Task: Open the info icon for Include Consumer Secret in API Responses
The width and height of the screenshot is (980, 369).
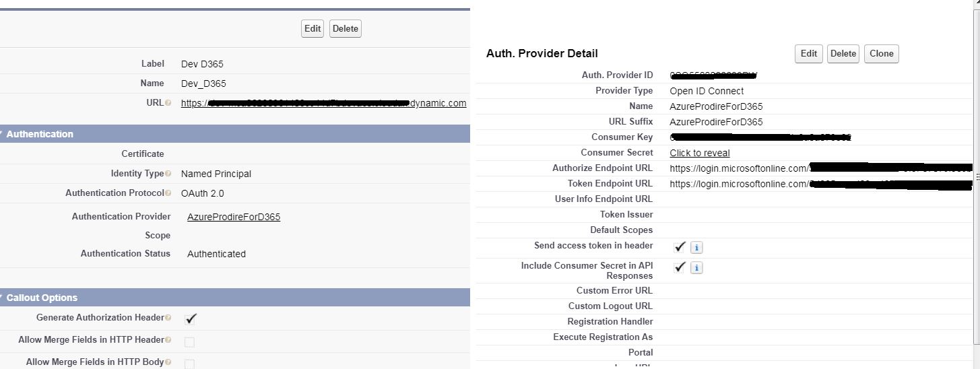Action: pyautogui.click(x=696, y=268)
